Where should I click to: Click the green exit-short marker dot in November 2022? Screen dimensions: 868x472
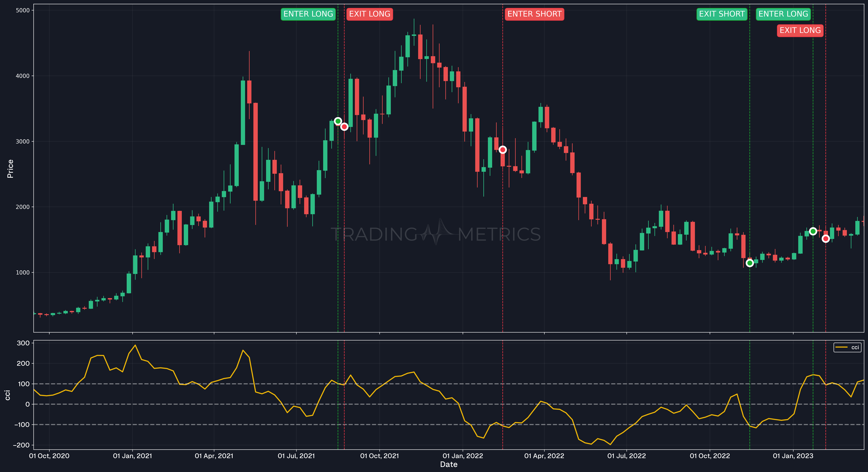tap(750, 263)
